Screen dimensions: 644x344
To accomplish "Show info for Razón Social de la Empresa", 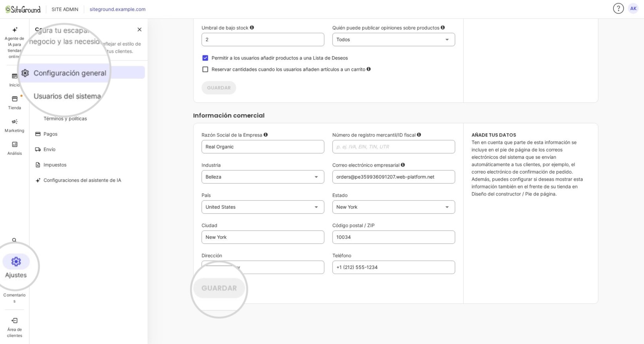I will click(x=266, y=134).
